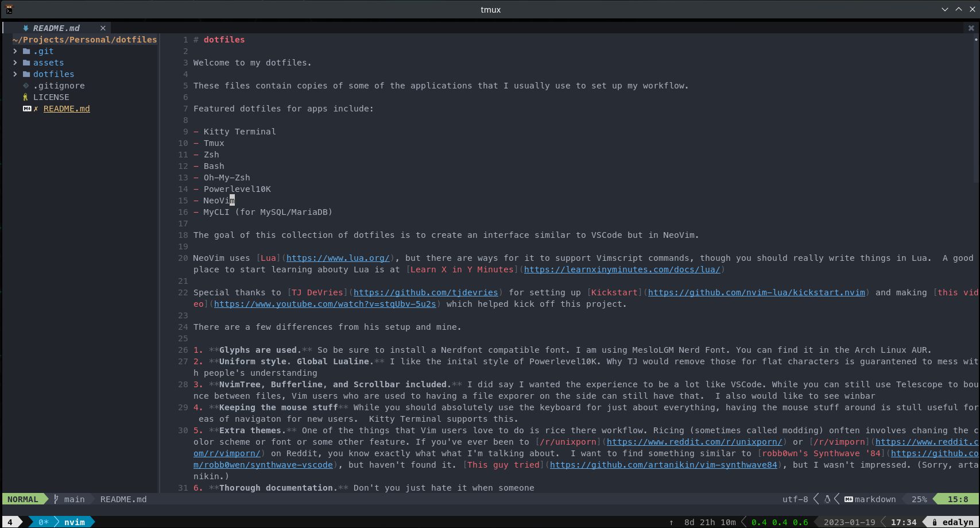Viewport: 980px width, 528px height.
Task: Select the tmux 0* window index
Action: pyautogui.click(x=44, y=522)
